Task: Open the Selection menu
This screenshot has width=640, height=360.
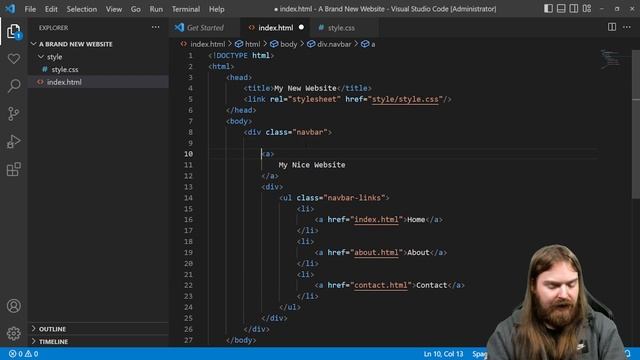Action: [82, 9]
